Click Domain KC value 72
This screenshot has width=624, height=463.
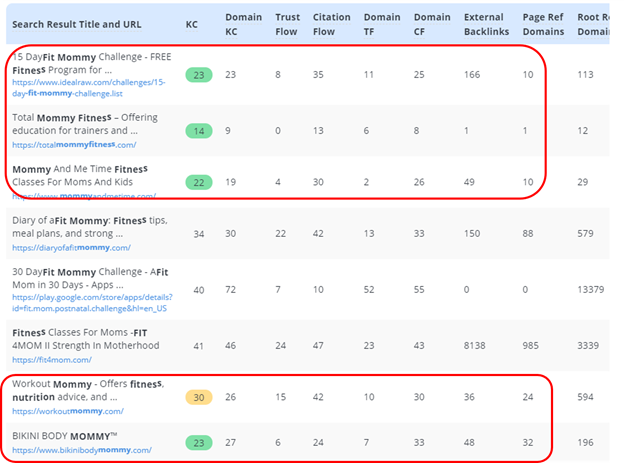[x=230, y=289]
